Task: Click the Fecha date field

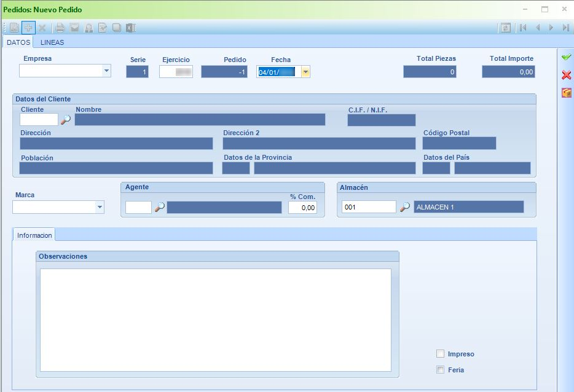Action: pyautogui.click(x=279, y=72)
